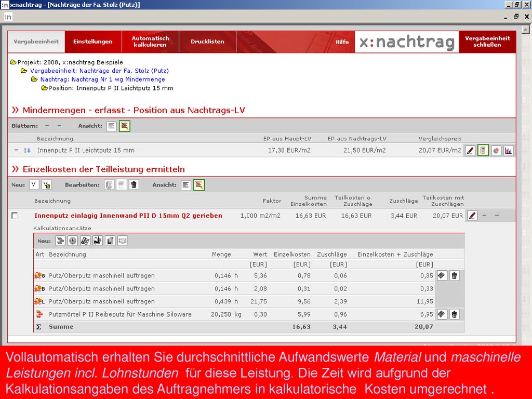The image size is (532, 399).
Task: Open the Vergabeeinheit tab
Action: point(36,42)
